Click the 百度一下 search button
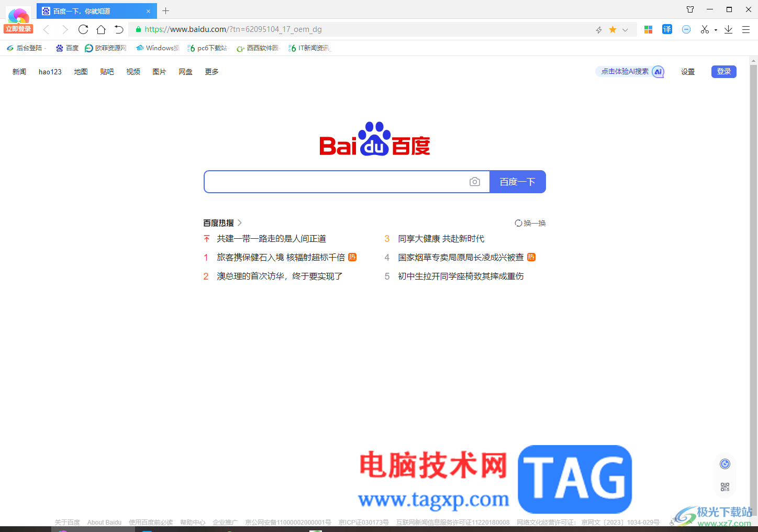 click(518, 182)
